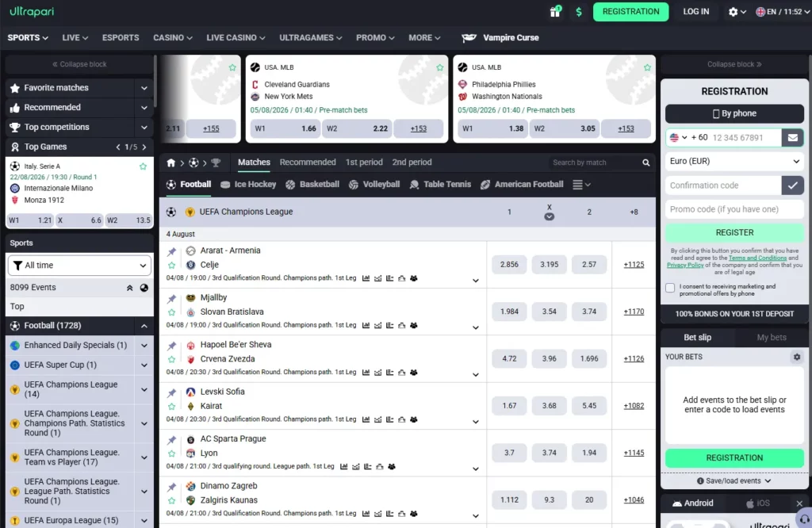Click envelope icon beside phone number field
The width and height of the screenshot is (812, 528).
792,138
